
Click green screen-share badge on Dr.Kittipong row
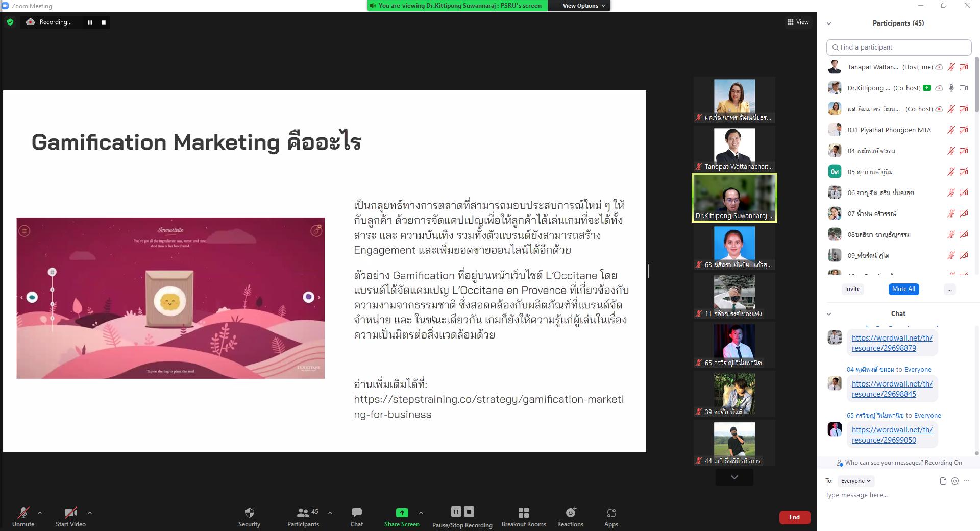(x=927, y=88)
